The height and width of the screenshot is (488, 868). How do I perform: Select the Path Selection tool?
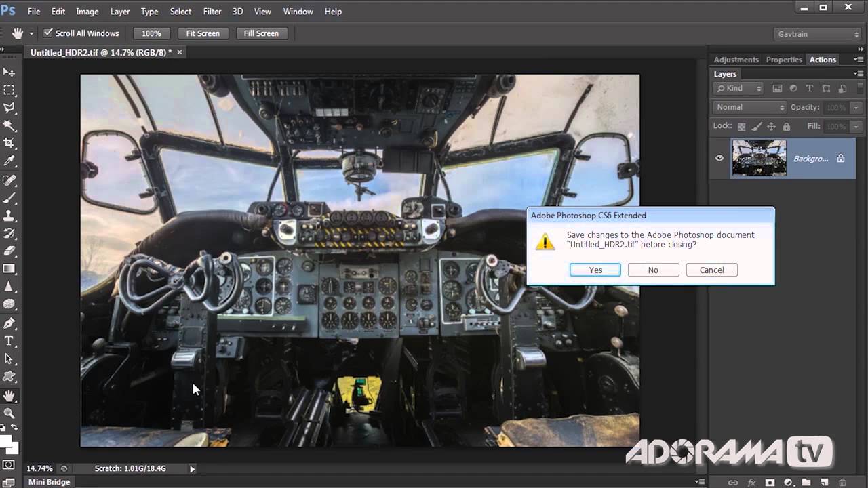point(9,359)
